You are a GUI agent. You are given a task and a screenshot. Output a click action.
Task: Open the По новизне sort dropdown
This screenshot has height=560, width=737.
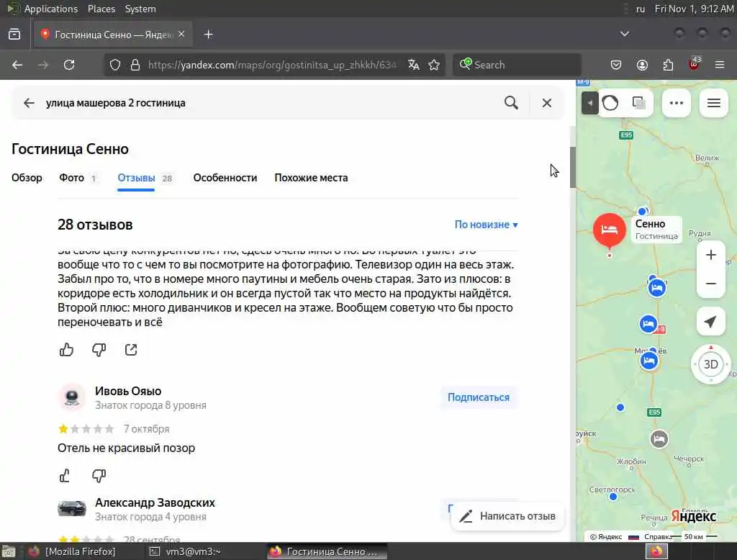(486, 225)
